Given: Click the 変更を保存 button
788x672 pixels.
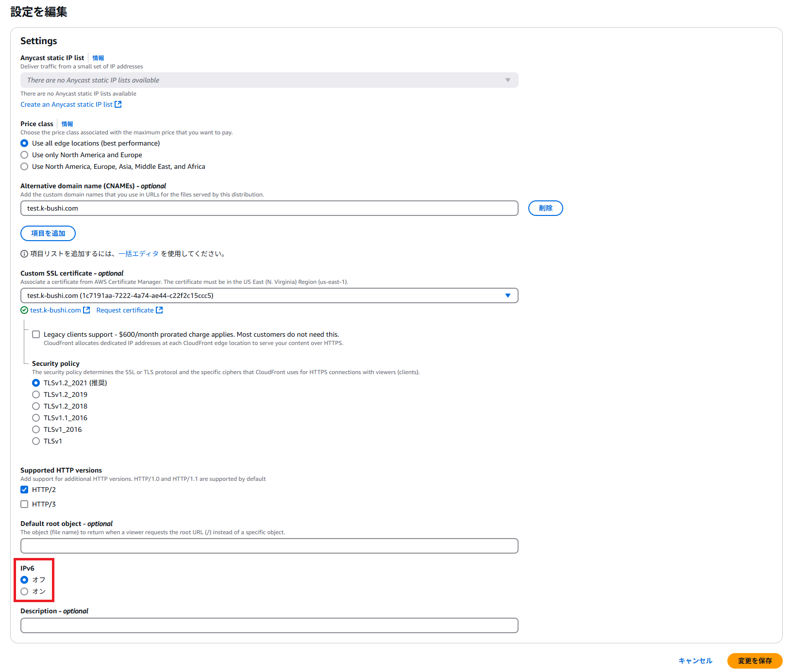Looking at the screenshot, I should (755, 661).
